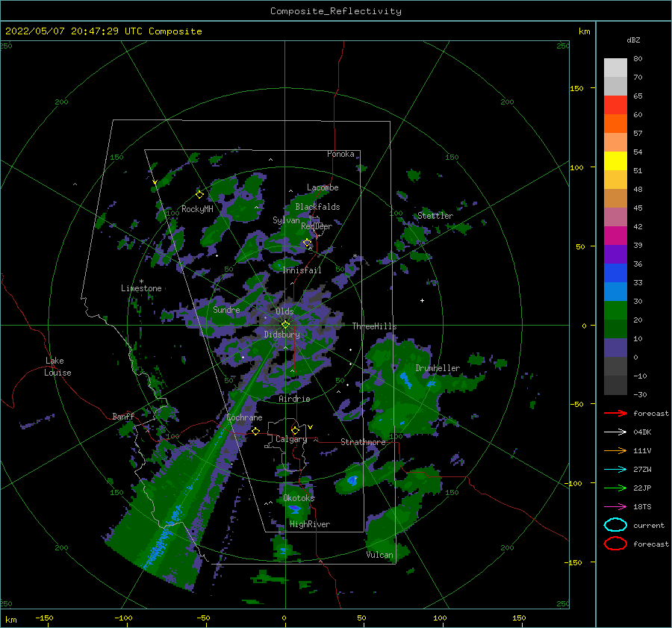Click the red forecast arrow in the legend
This screenshot has height=628, width=672.
point(615,413)
